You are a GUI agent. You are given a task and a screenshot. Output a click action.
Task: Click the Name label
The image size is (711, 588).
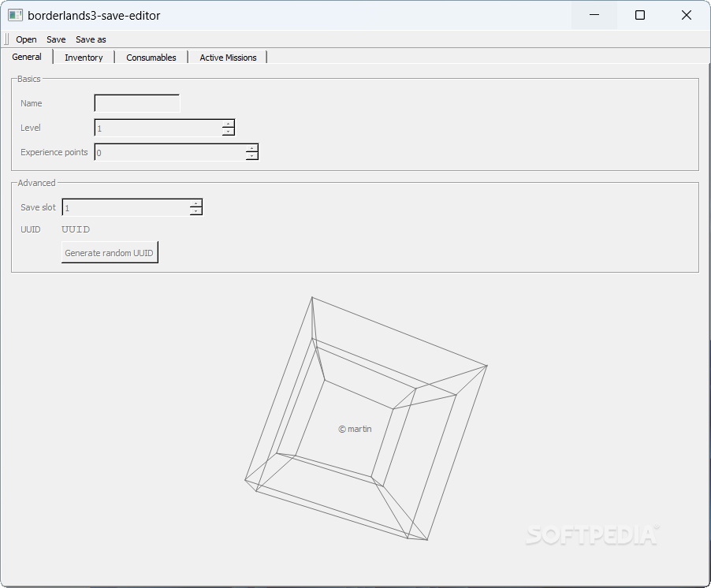click(32, 103)
